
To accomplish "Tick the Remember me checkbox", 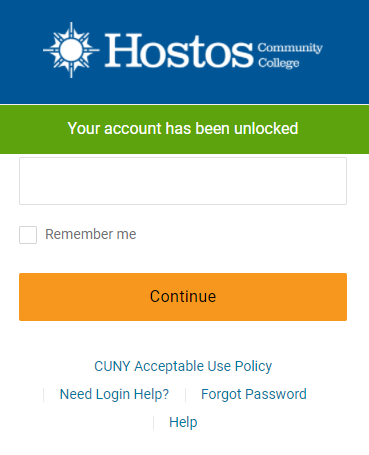I will 28,235.
